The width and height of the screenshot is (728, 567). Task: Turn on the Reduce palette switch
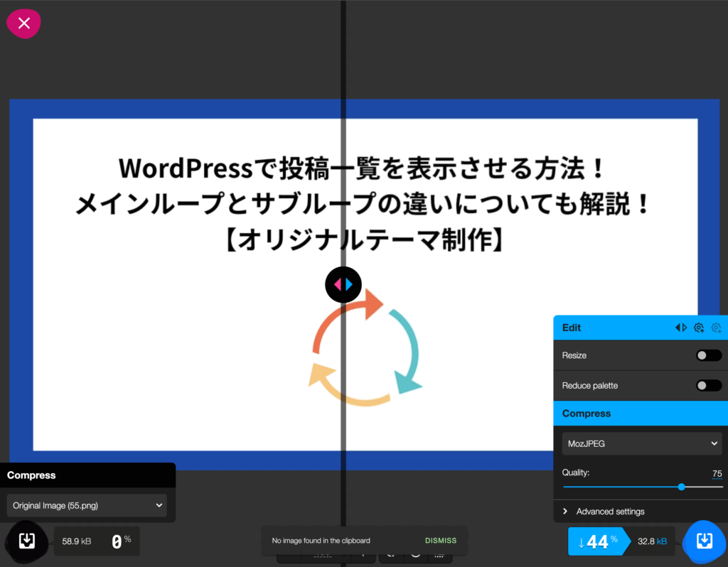[x=708, y=385]
